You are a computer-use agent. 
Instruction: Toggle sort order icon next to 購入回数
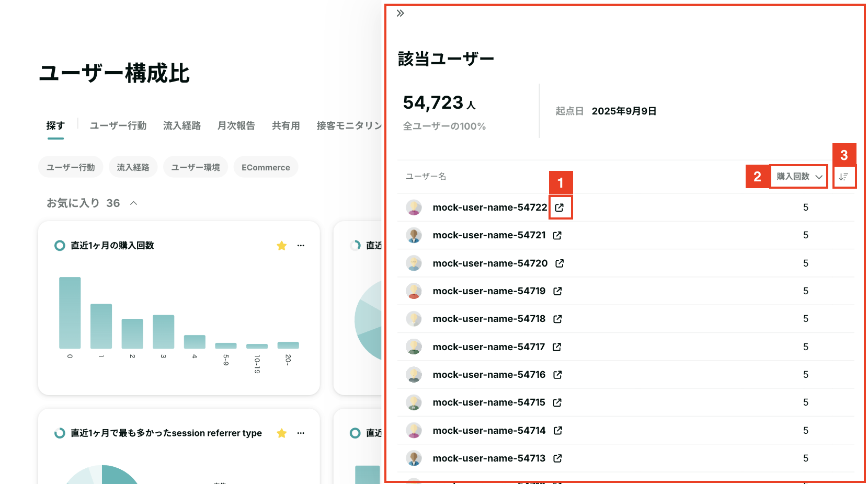pos(843,177)
